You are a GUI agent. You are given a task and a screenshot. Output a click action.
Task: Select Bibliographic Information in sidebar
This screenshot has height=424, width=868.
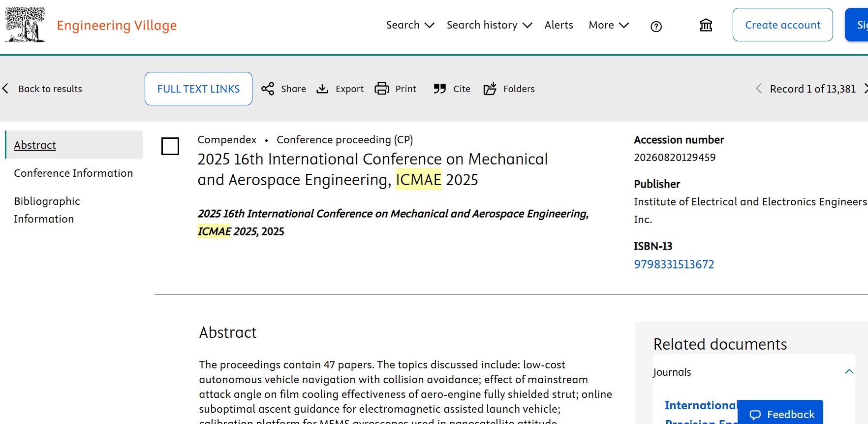pyautogui.click(x=47, y=210)
